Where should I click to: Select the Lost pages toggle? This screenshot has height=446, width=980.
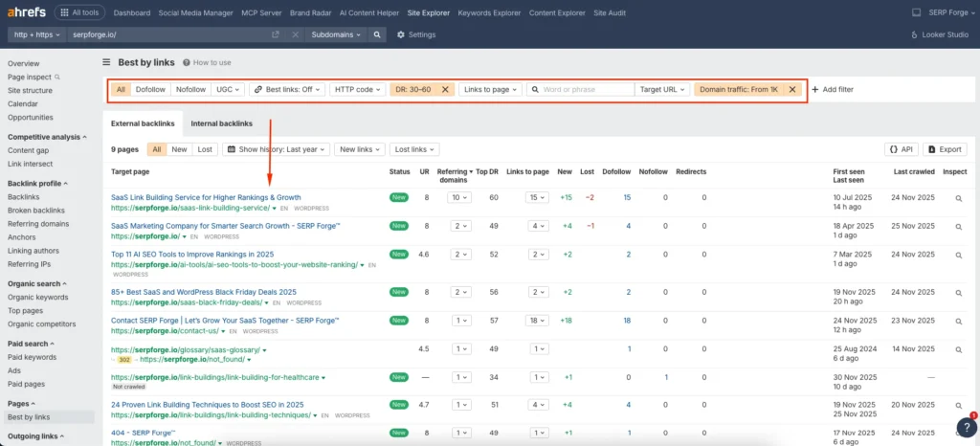[205, 149]
